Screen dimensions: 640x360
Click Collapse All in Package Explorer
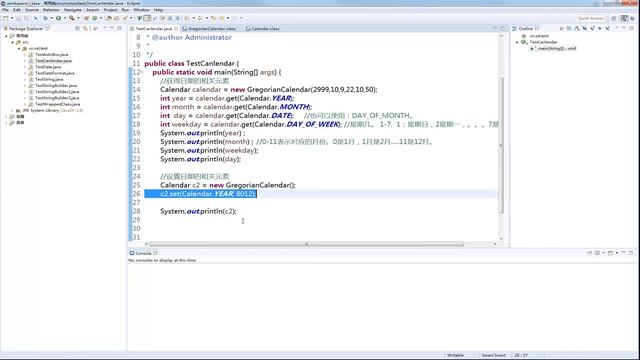pos(77,28)
